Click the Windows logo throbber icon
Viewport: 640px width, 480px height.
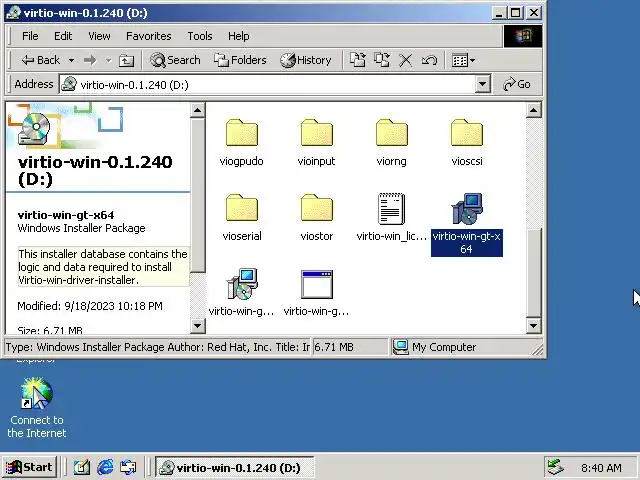[523, 36]
